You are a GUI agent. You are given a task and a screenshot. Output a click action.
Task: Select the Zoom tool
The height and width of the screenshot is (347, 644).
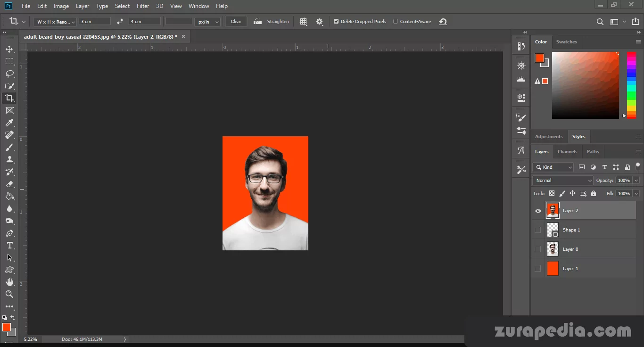coord(9,294)
